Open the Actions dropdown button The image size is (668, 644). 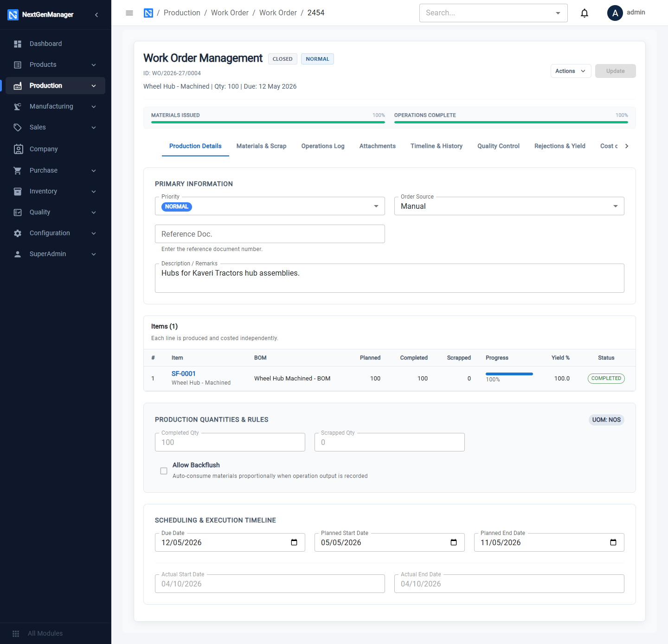pos(571,71)
